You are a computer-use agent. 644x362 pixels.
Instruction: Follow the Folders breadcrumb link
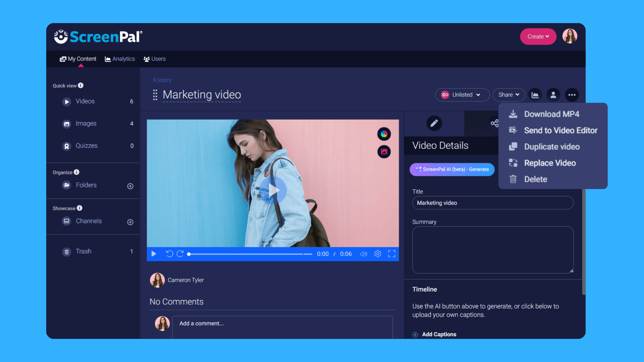[x=162, y=80]
